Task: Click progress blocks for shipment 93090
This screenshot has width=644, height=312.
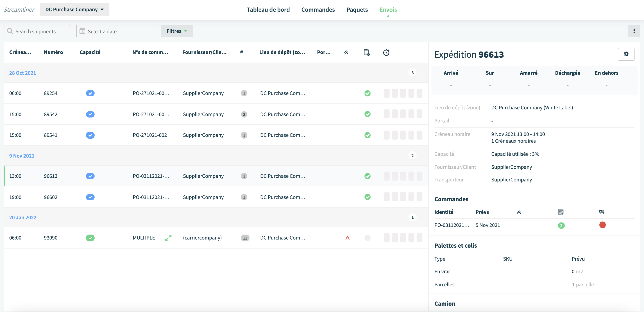Action: click(403, 238)
